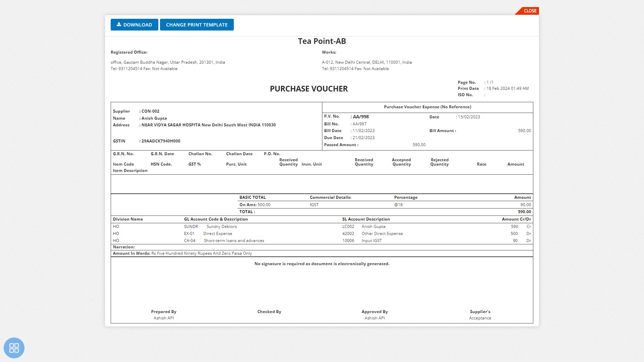Click SL account LC002 Anish Gupta
Viewport: 644px width, 362px height.
(x=364, y=227)
